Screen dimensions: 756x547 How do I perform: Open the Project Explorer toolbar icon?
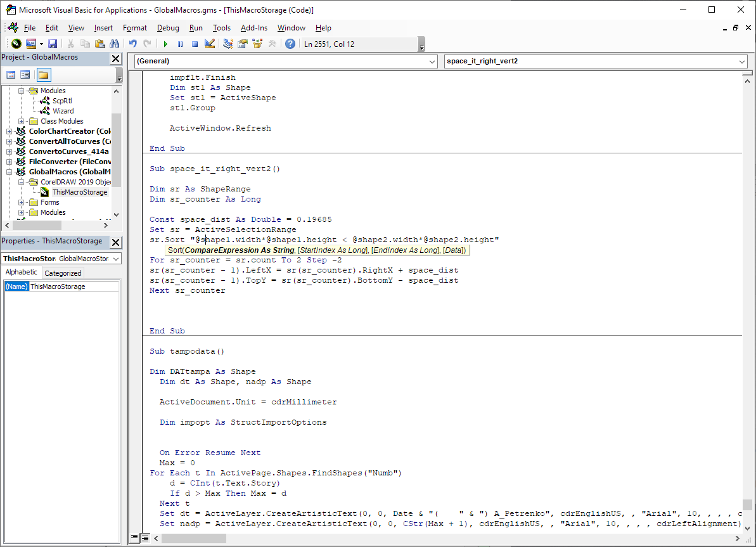pyautogui.click(x=228, y=44)
